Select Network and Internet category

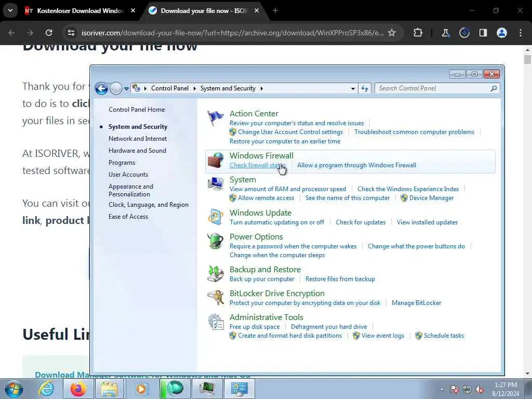pos(137,138)
